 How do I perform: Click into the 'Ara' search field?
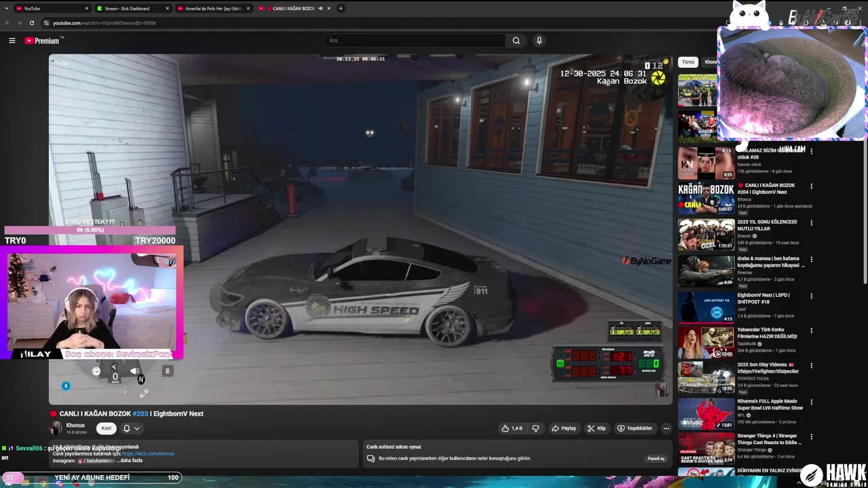tap(416, 41)
